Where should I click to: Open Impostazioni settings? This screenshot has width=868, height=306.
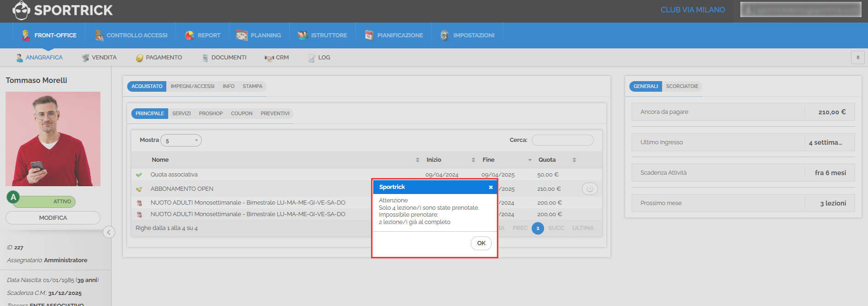[467, 35]
